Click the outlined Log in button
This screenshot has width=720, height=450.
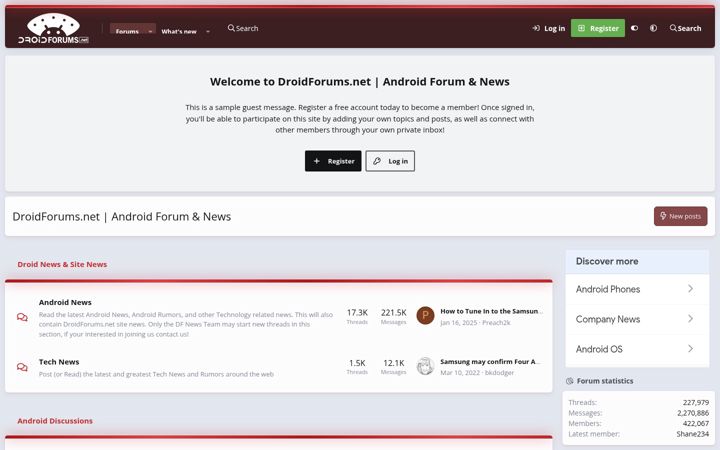click(x=390, y=161)
